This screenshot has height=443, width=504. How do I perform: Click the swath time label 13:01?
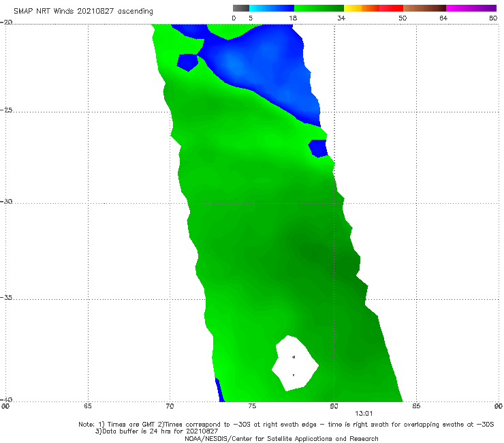point(364,414)
